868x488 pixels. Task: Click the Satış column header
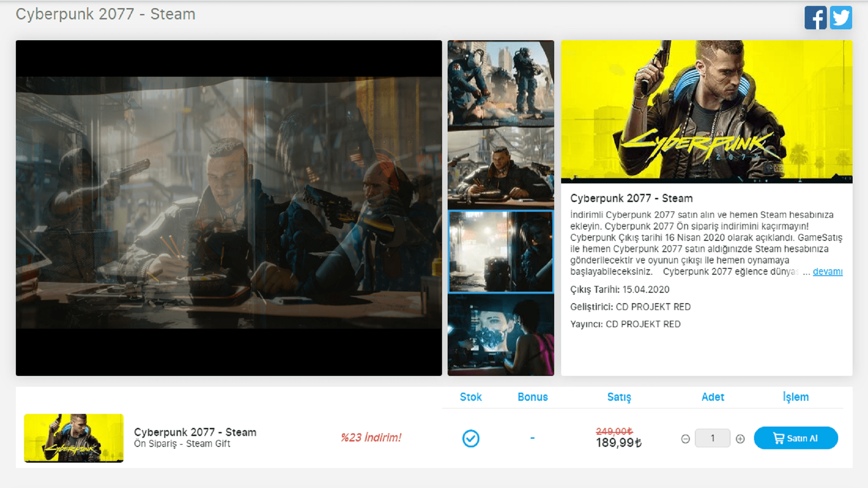(x=619, y=397)
